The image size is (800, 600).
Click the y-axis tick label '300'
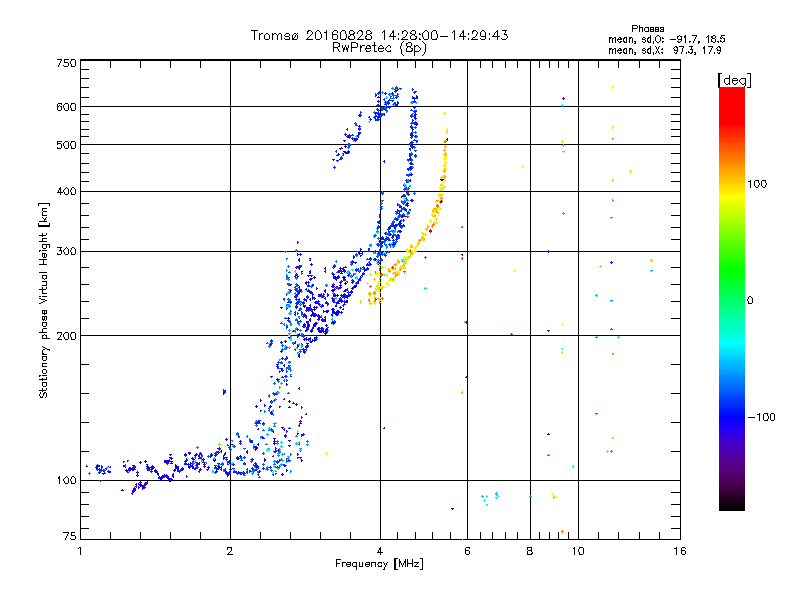point(66,252)
